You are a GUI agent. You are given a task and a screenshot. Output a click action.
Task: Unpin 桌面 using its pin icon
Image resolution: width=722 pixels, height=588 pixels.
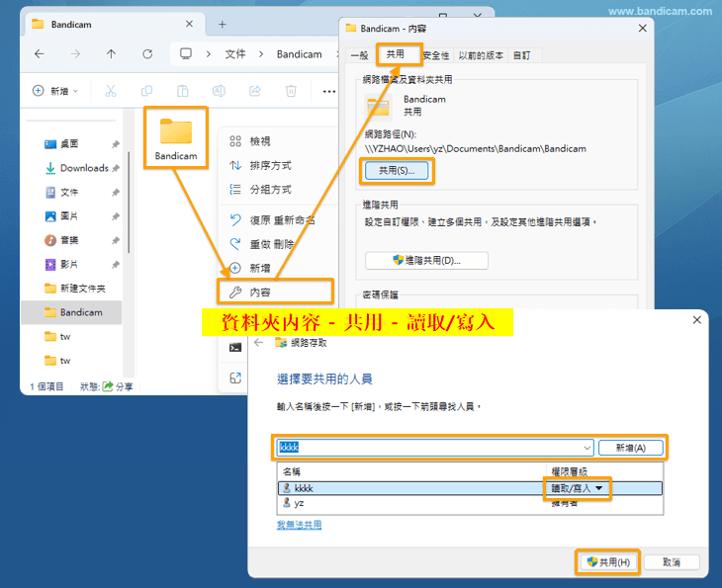[116, 144]
